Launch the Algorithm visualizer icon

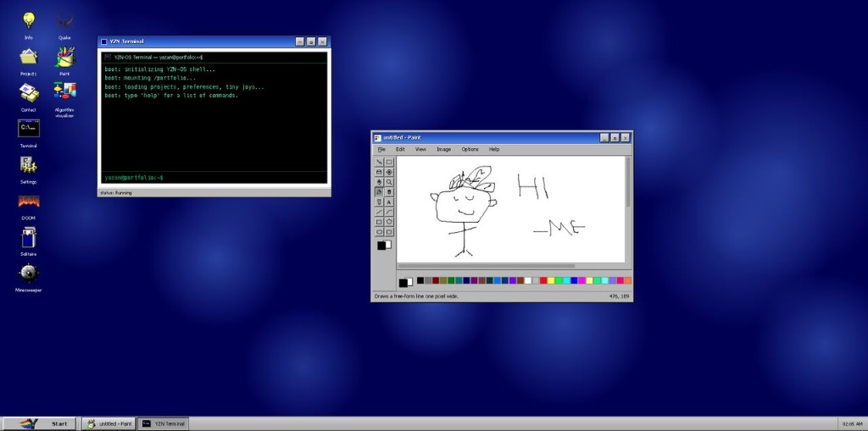(64, 100)
